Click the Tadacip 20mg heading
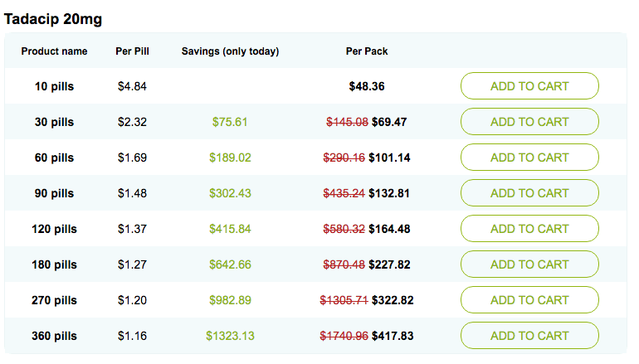The width and height of the screenshot is (639, 364). [x=53, y=19]
